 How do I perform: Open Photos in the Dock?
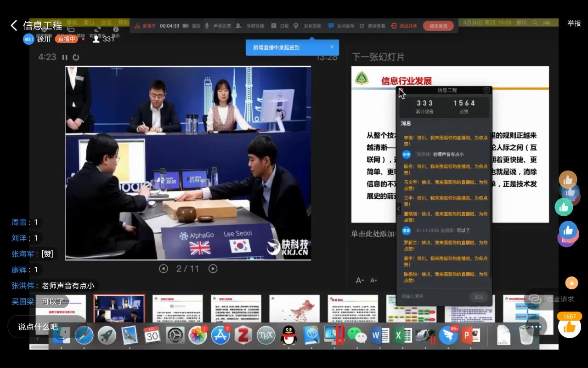[198, 335]
